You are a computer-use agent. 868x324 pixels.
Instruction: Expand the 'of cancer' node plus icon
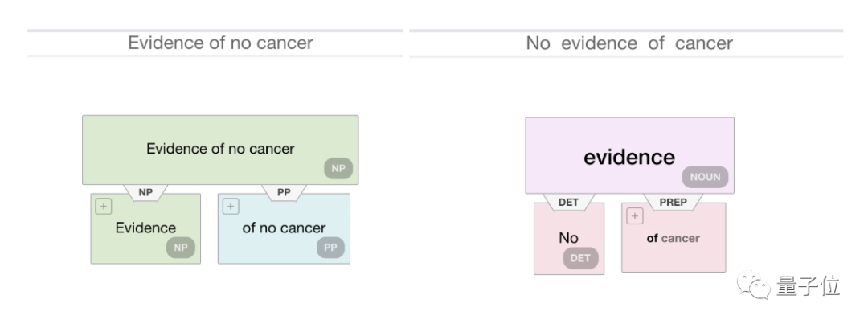[634, 216]
